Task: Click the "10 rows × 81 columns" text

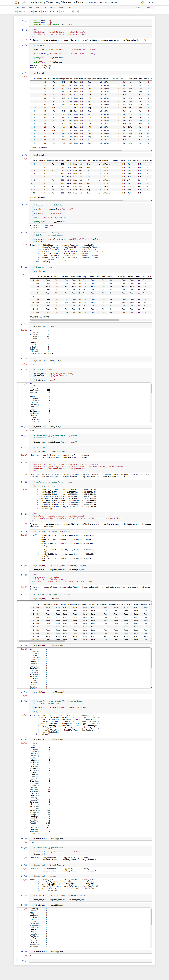Action: [38, 197]
